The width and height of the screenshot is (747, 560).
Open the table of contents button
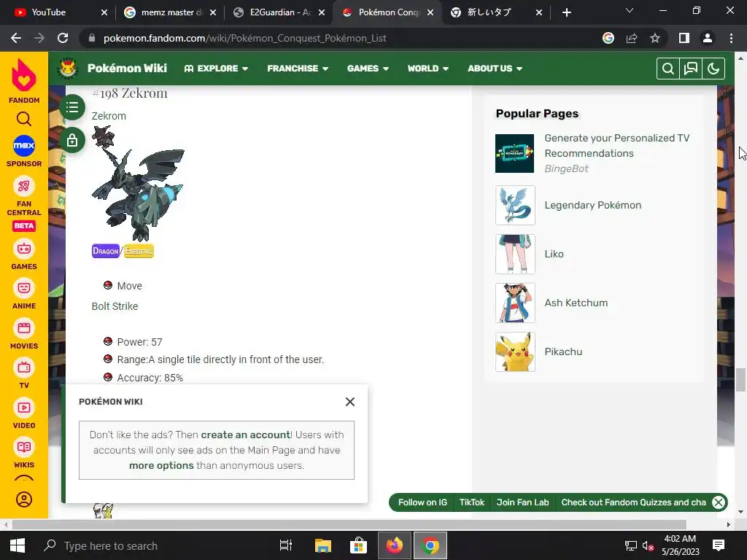[72, 107]
